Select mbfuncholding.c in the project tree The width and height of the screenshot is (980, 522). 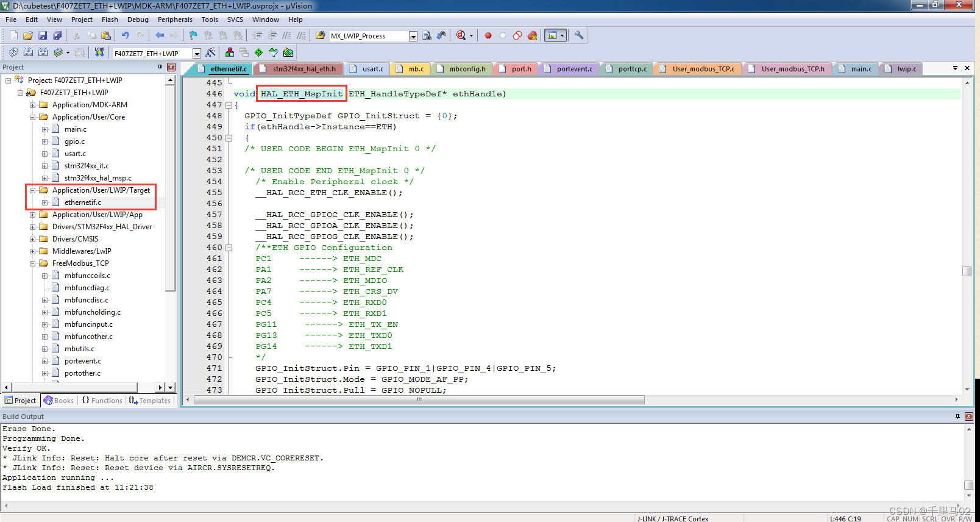[x=93, y=312]
